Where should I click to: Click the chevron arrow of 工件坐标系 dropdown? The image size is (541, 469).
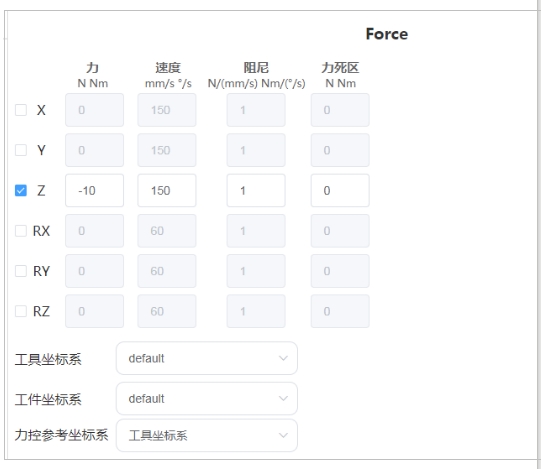283,399
